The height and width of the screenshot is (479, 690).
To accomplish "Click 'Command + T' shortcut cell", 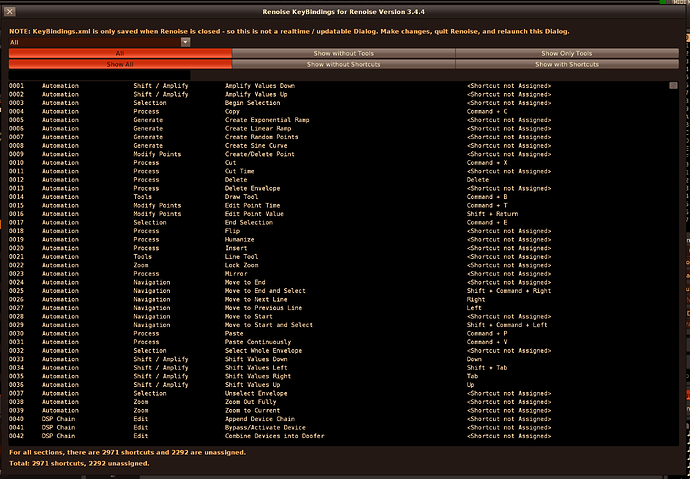I will [x=487, y=205].
